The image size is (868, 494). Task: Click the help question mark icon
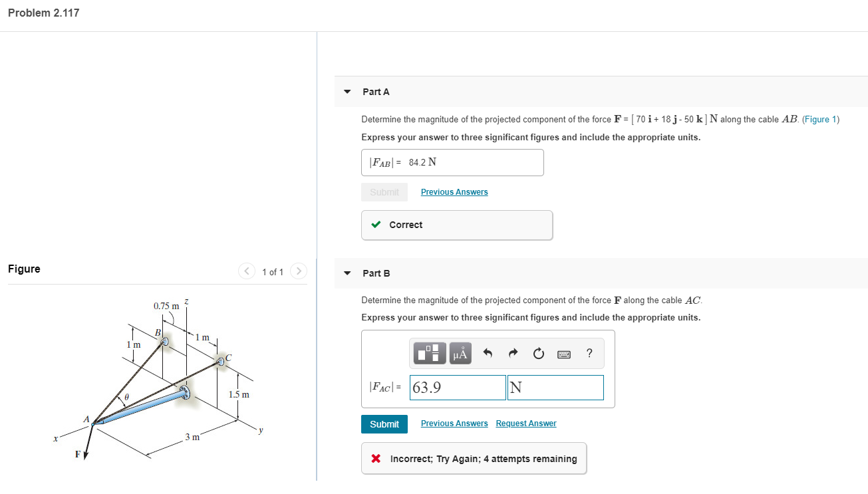coord(589,353)
